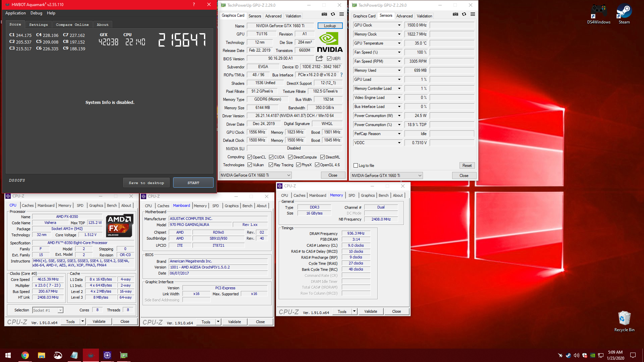Toggle the CUDA checkbox
644x362 pixels.
coord(271,157)
